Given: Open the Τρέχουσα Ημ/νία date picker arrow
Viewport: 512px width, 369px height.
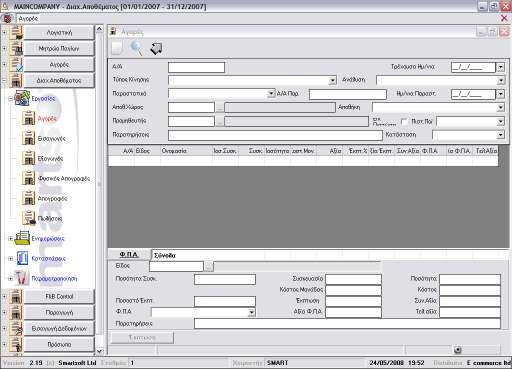Looking at the screenshot, I should click(x=500, y=67).
